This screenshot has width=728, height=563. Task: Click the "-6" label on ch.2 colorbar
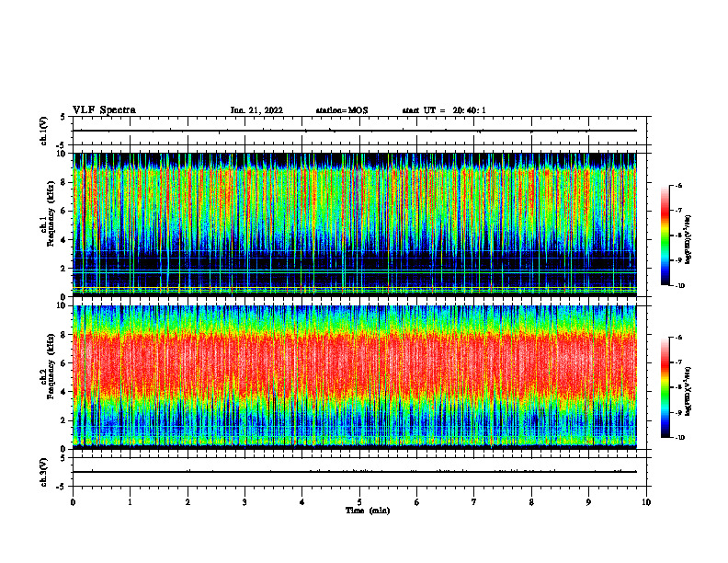(679, 338)
